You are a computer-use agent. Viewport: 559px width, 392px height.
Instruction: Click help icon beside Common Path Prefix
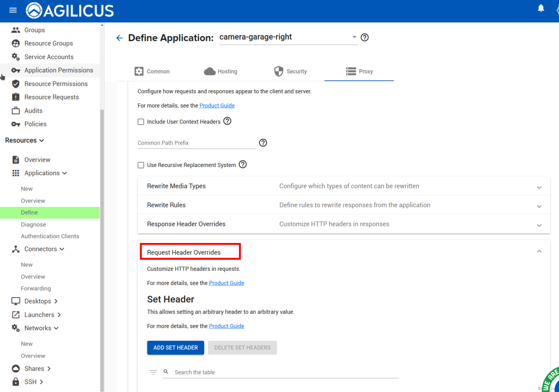point(263,142)
